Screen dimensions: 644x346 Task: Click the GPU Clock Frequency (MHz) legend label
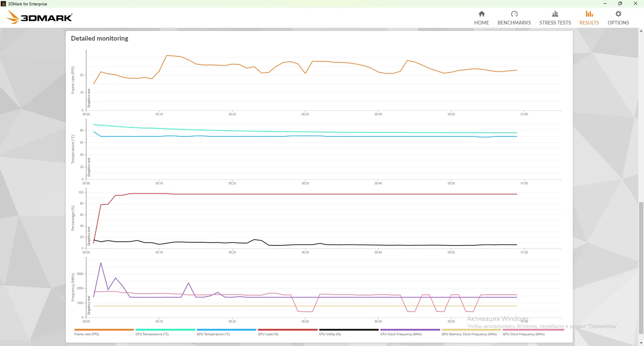click(524, 334)
